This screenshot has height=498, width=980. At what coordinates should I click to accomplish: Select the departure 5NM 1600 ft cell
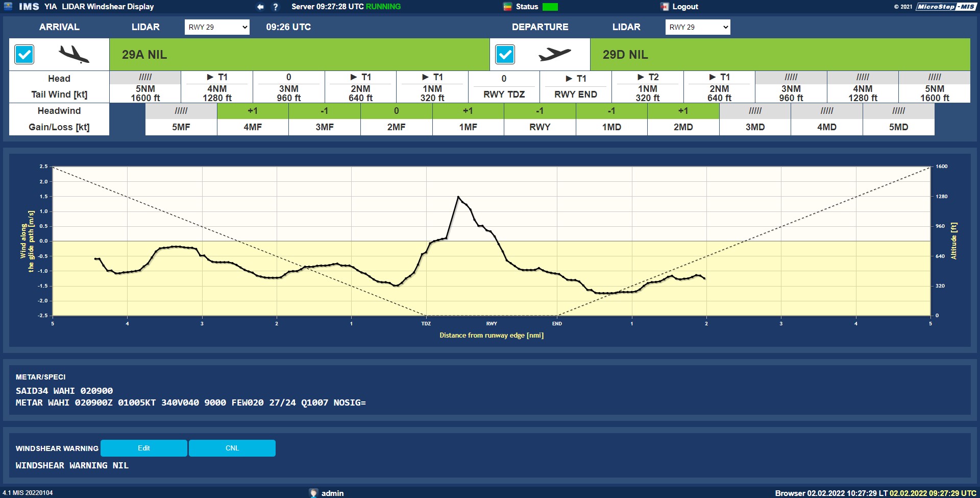[935, 87]
